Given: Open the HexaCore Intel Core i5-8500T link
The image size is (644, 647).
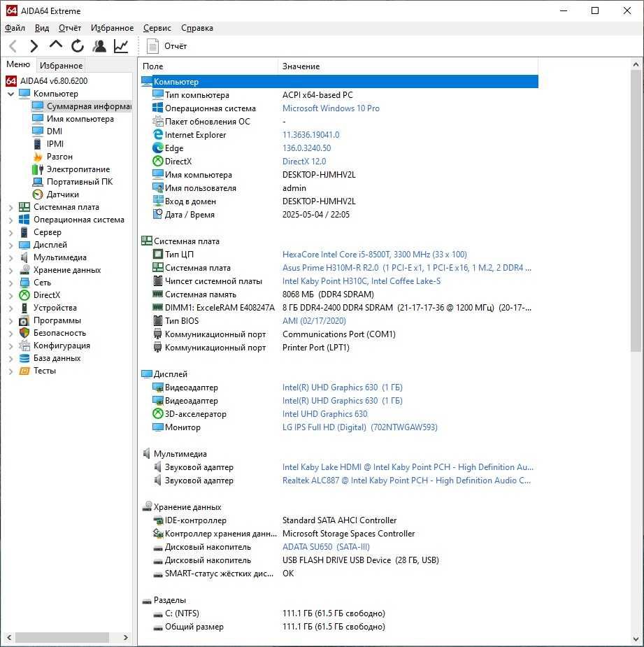Looking at the screenshot, I should tap(375, 254).
